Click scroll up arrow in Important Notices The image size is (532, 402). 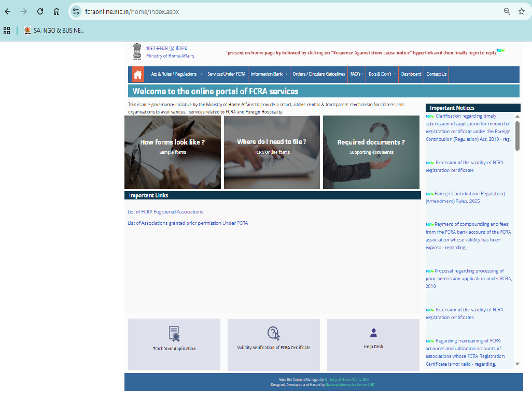(x=517, y=116)
